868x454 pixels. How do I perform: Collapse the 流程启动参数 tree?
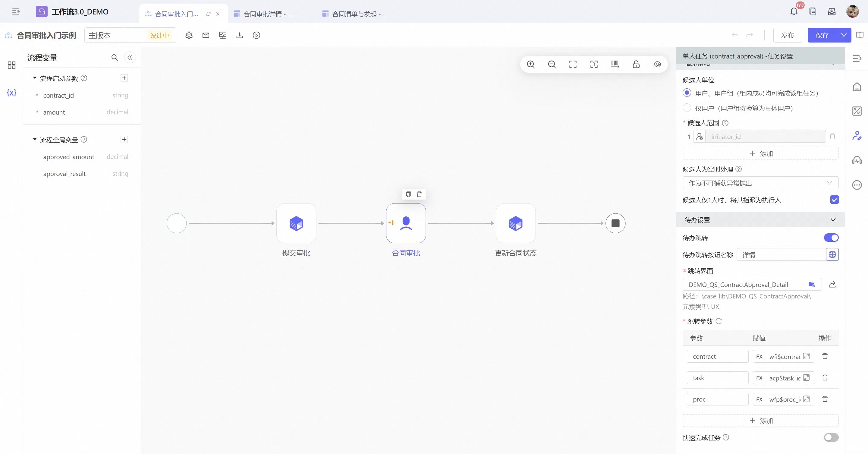(x=35, y=78)
